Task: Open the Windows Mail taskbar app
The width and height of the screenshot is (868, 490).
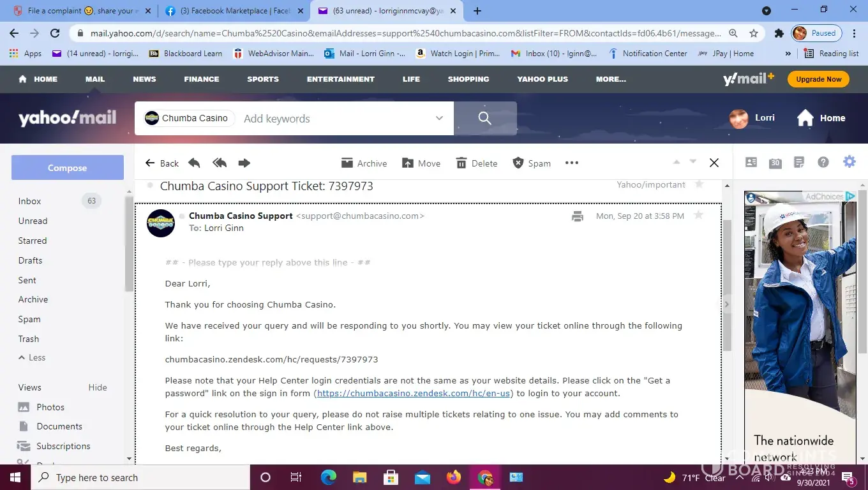Action: (x=423, y=477)
